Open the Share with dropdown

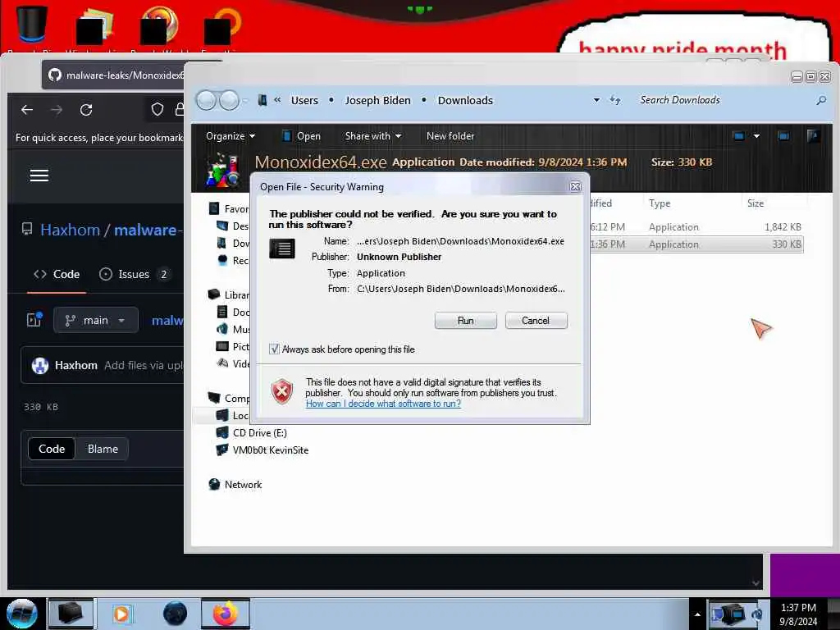[x=373, y=136]
